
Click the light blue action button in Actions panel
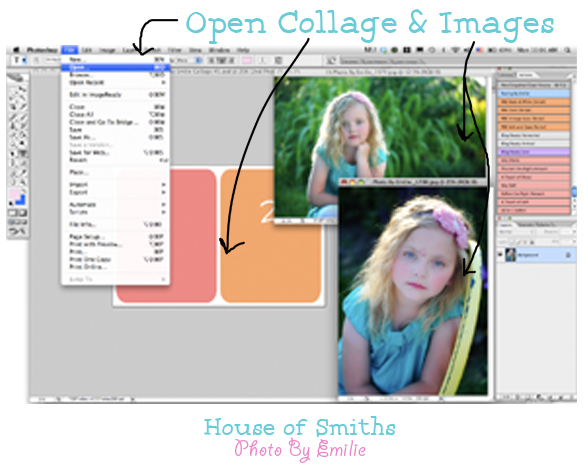coord(534,93)
